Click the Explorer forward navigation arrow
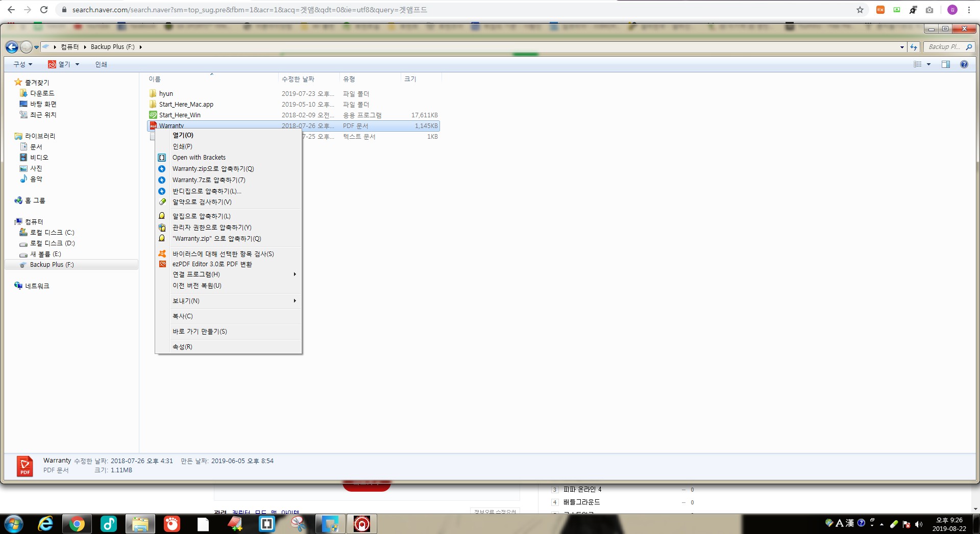 click(x=26, y=47)
